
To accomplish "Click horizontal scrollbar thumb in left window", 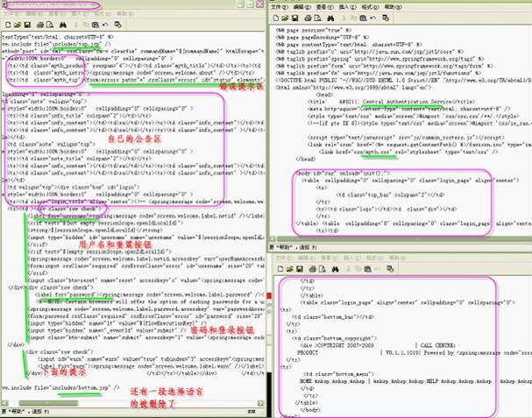I will coord(48,403).
